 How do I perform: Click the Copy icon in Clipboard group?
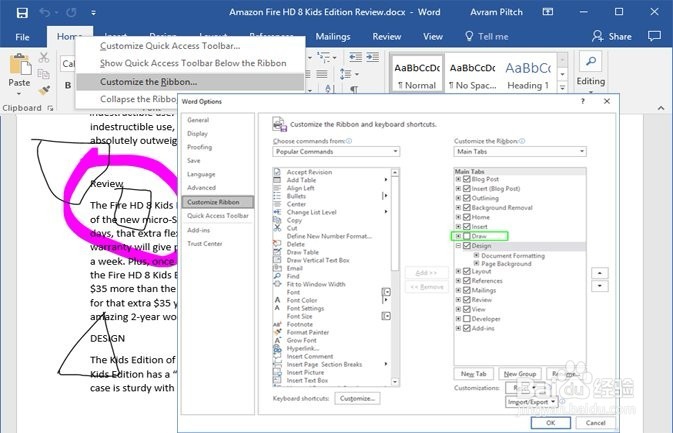[43, 74]
